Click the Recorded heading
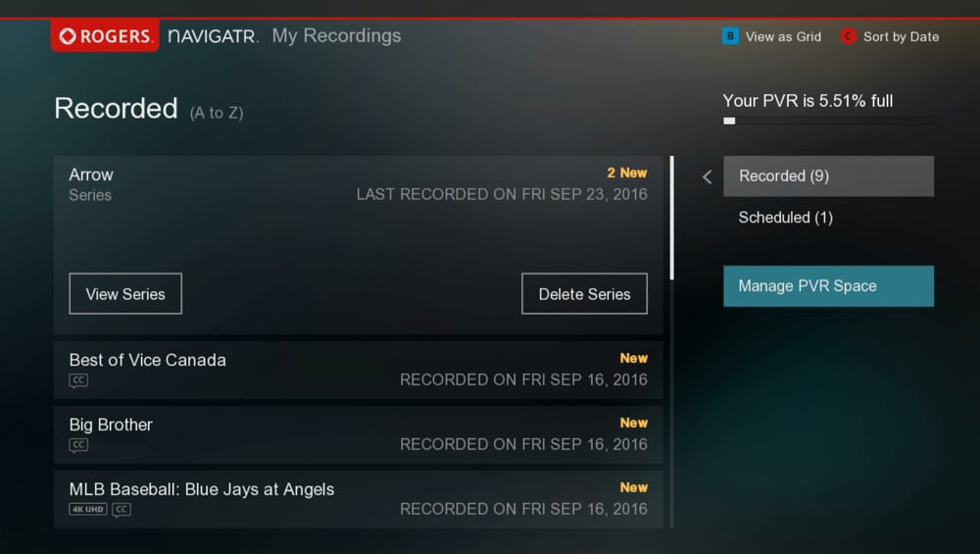Viewport: 980px width, 554px height. pos(117,108)
